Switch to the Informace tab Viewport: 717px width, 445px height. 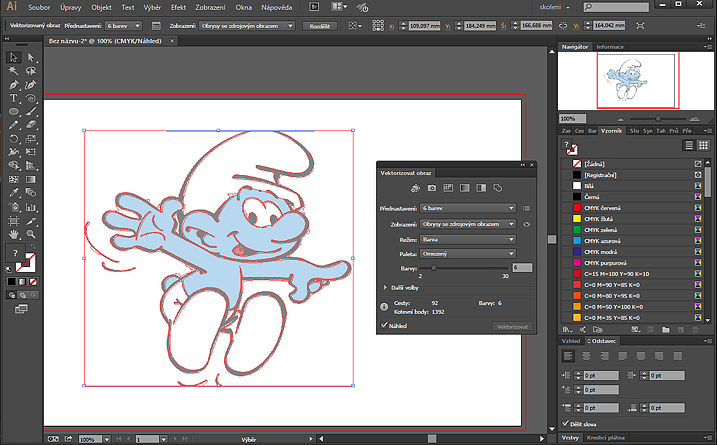(610, 47)
